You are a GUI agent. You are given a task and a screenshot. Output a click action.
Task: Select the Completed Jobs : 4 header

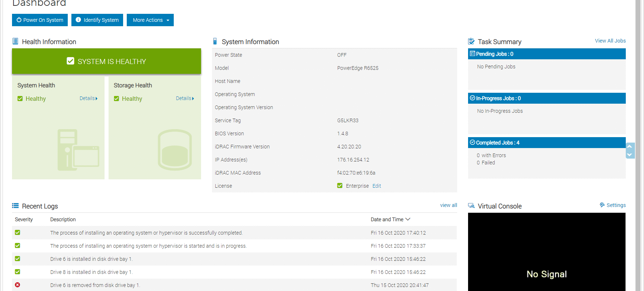(x=547, y=143)
